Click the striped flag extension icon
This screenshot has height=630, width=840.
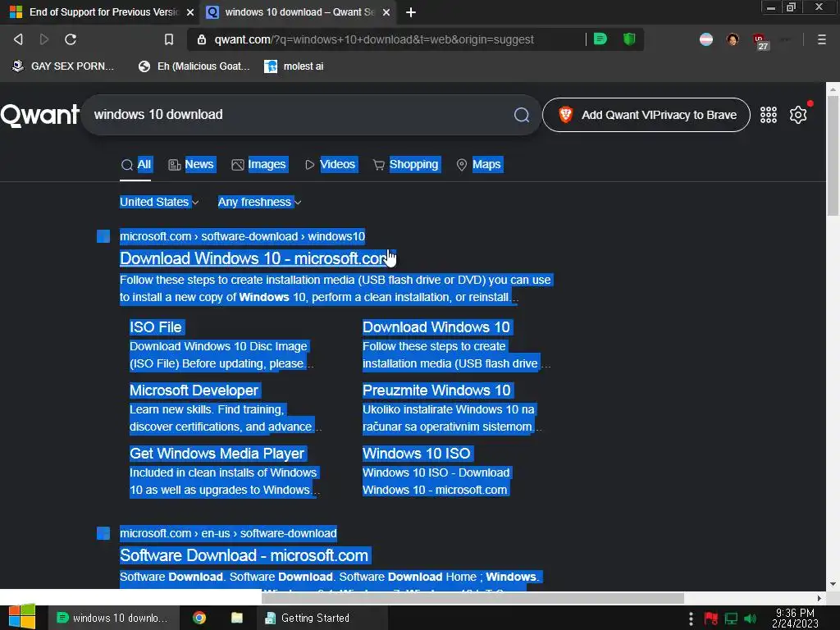point(706,39)
